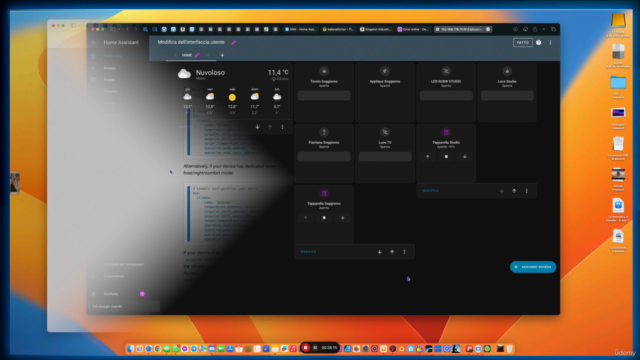
Task: Lower the Tapparella Soggiorno shutter with down arrow
Action: point(342,218)
